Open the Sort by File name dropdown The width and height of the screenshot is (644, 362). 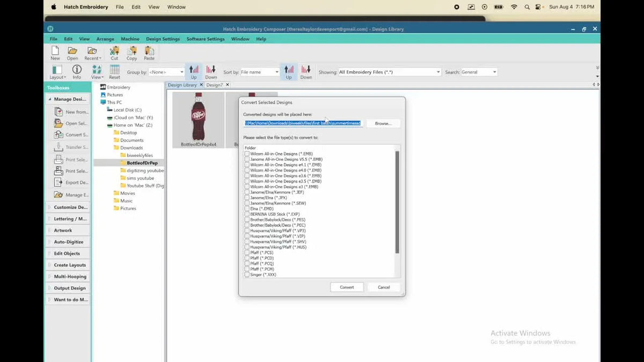(x=260, y=72)
